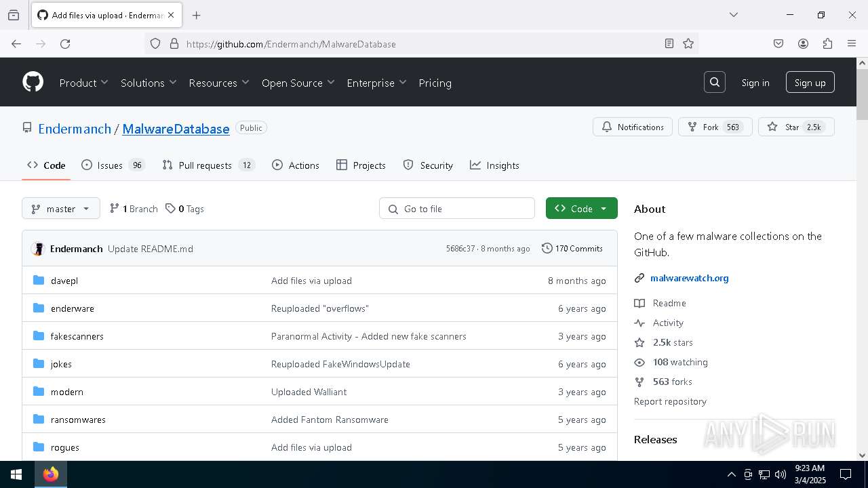Open Firefox application hamburger menu
868x488 pixels.
click(852, 43)
